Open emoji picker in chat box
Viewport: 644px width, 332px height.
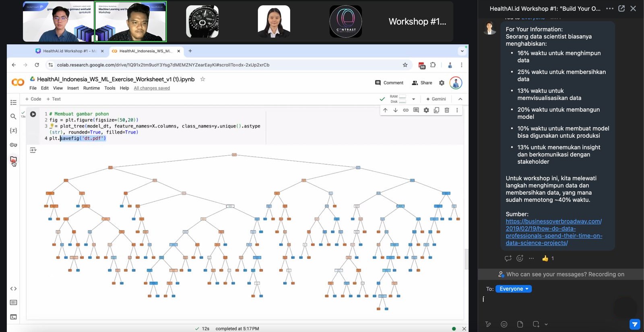pos(504,324)
